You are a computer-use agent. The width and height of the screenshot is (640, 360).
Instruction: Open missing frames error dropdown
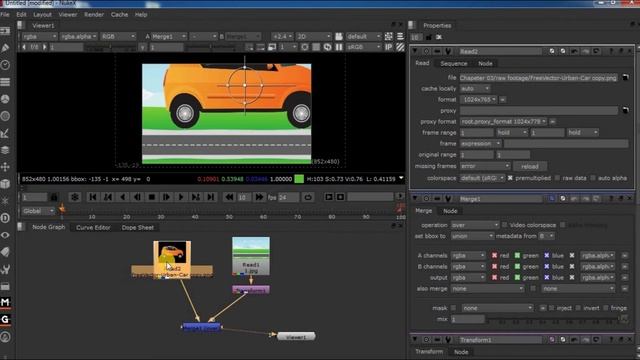[x=485, y=166]
